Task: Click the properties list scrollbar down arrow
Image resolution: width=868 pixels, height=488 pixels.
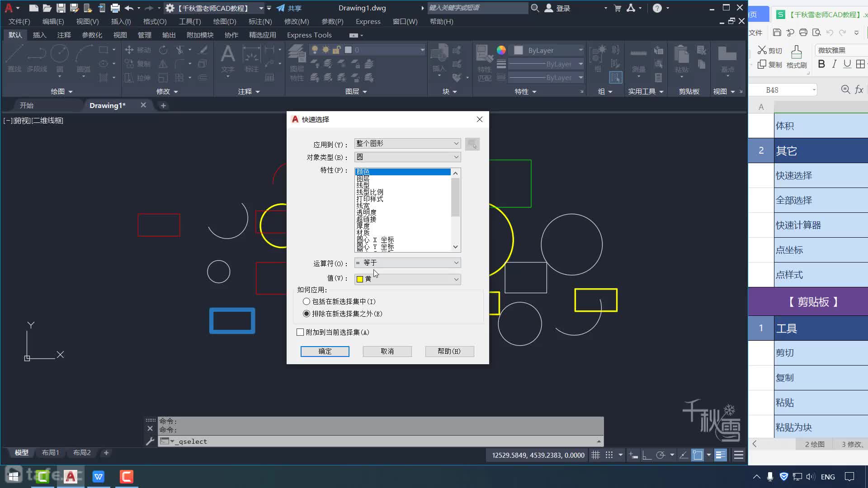Action: pyautogui.click(x=456, y=247)
